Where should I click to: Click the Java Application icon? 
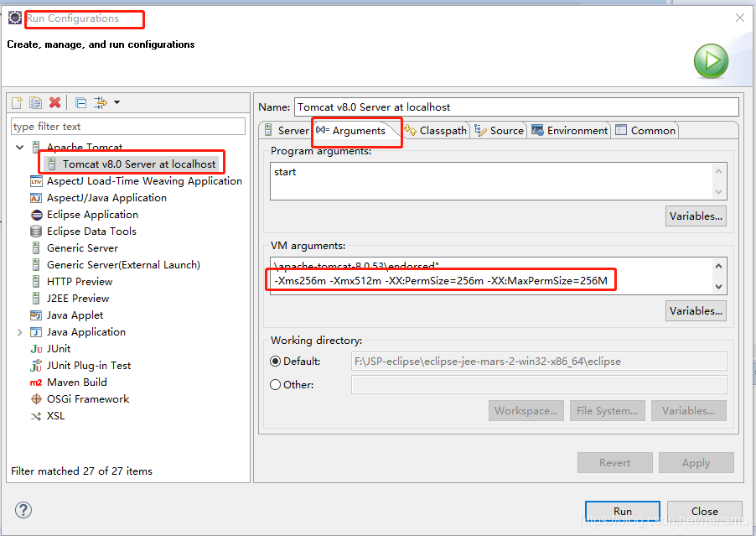point(36,332)
